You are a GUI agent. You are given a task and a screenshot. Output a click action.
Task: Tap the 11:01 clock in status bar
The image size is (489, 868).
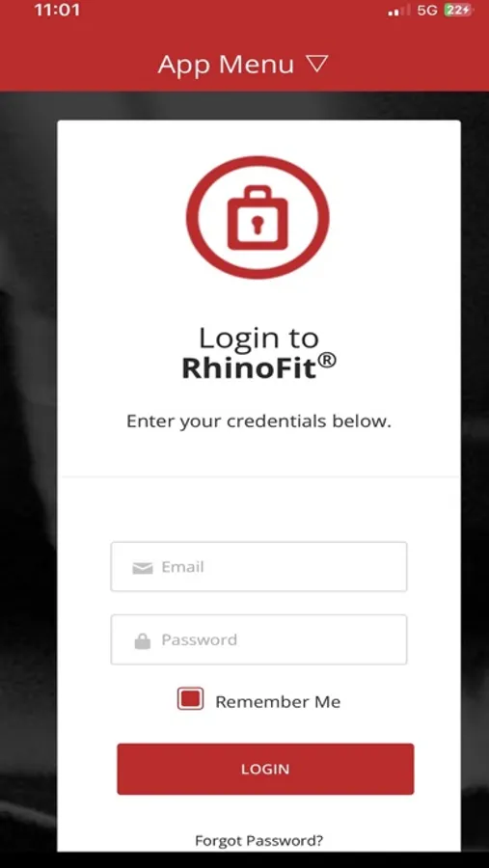click(x=57, y=10)
